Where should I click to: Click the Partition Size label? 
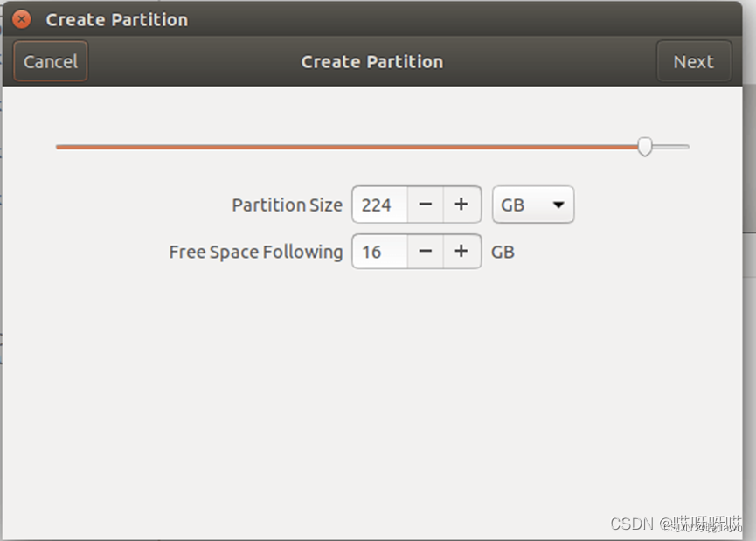click(x=288, y=205)
